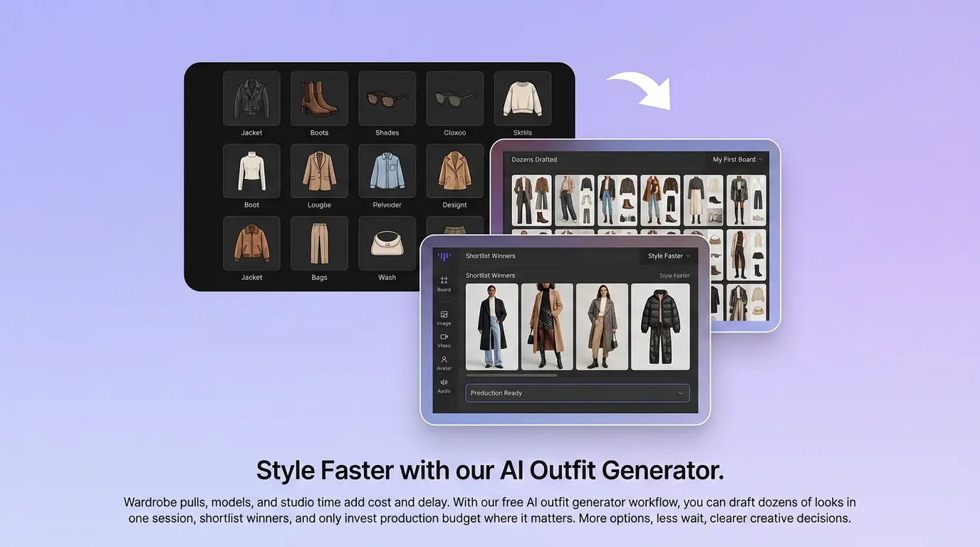Expand the My First Board dropdown
The height and width of the screenshot is (547, 980).
[x=738, y=160]
